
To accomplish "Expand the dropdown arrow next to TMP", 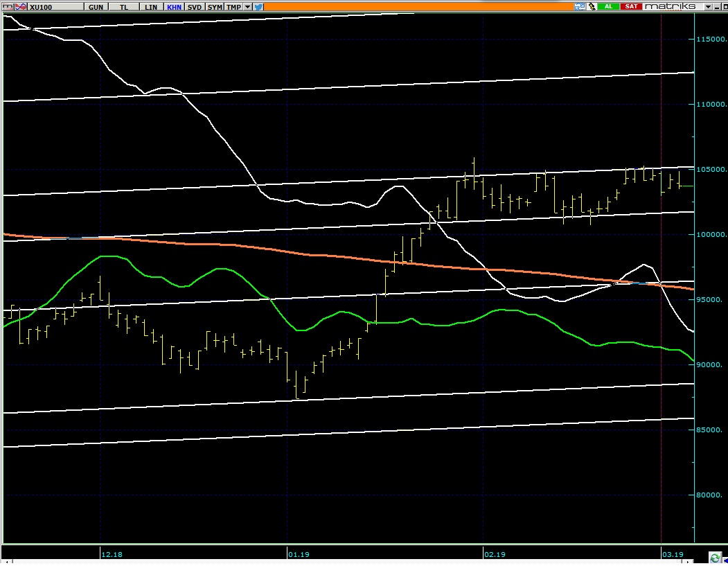I will tap(248, 6).
